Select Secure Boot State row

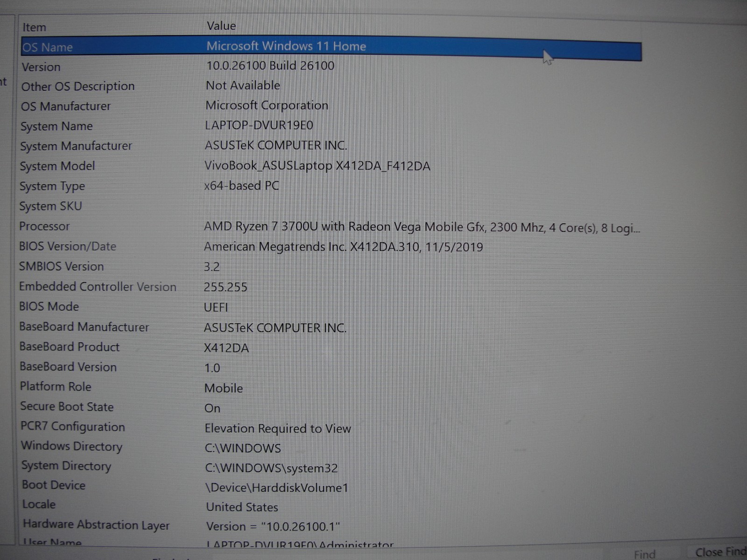67,407
